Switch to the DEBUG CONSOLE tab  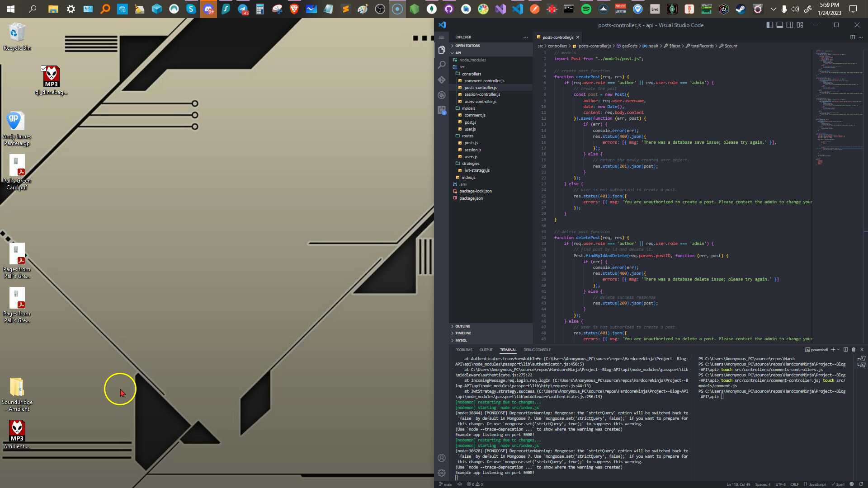pos(537,350)
